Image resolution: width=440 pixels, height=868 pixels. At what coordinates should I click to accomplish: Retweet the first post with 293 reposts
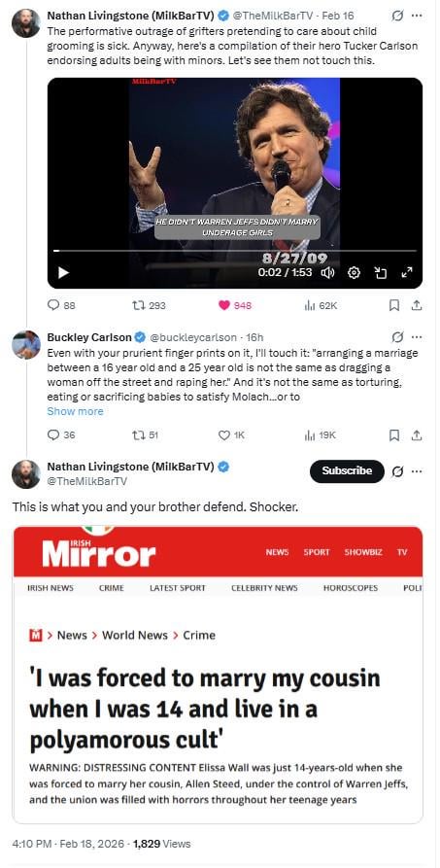pos(138,305)
